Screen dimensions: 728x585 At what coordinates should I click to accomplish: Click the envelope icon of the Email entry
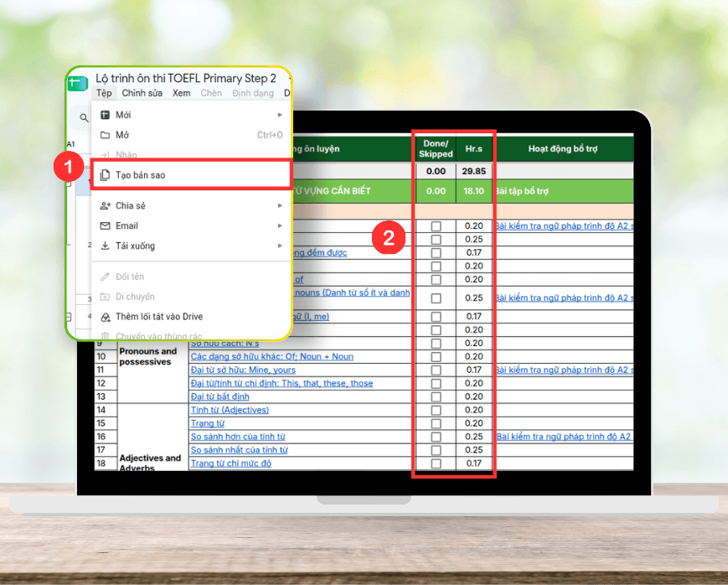coord(106,225)
